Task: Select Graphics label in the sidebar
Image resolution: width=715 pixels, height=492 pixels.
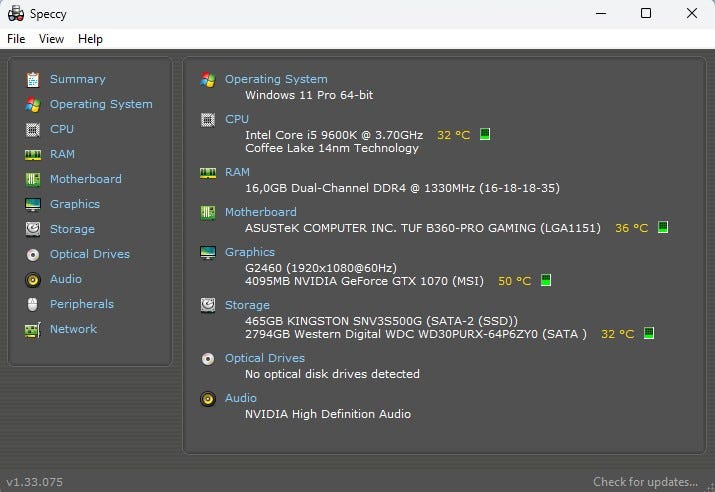Action: tap(75, 204)
